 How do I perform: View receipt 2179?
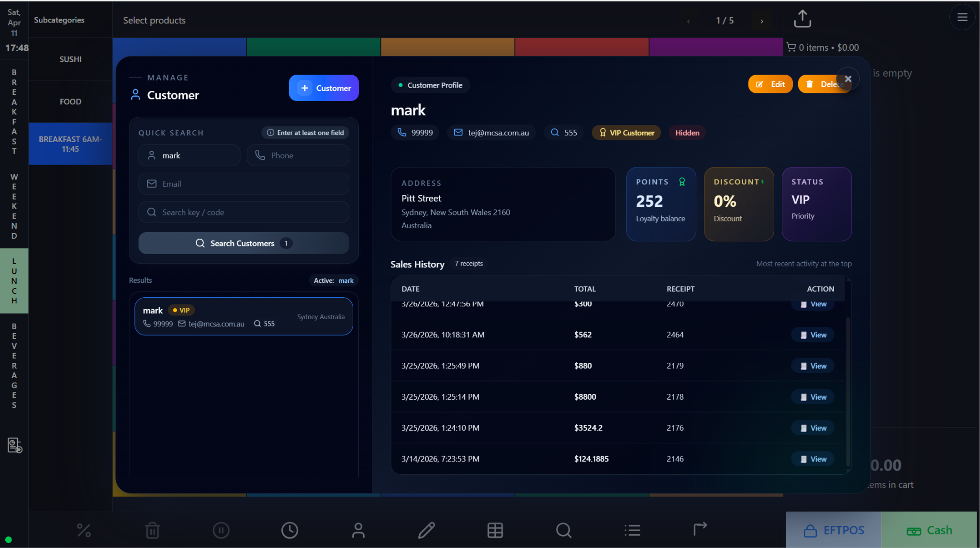pos(813,366)
